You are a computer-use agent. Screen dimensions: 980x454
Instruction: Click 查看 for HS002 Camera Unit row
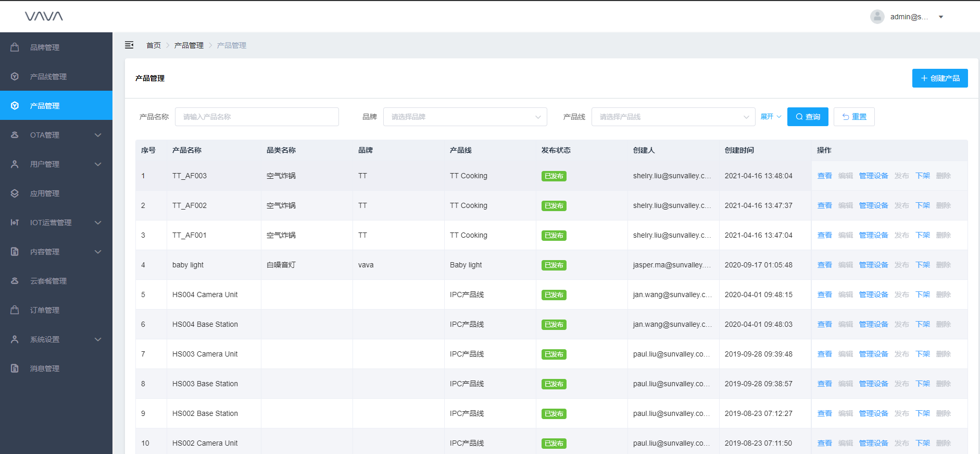point(825,443)
